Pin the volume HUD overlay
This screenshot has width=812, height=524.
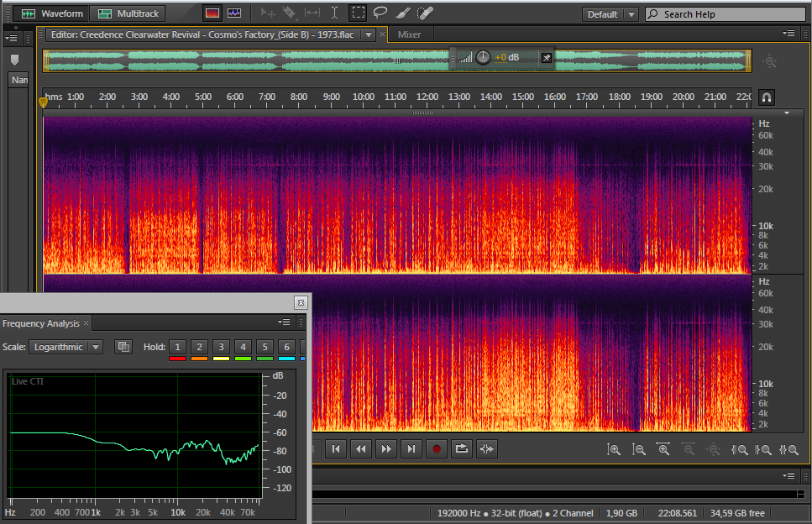547,58
